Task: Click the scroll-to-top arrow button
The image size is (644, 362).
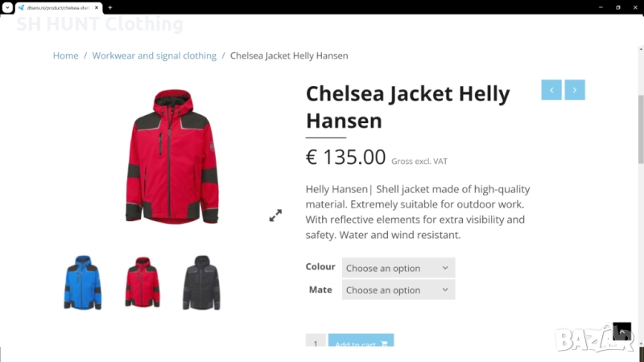Action: point(621,331)
